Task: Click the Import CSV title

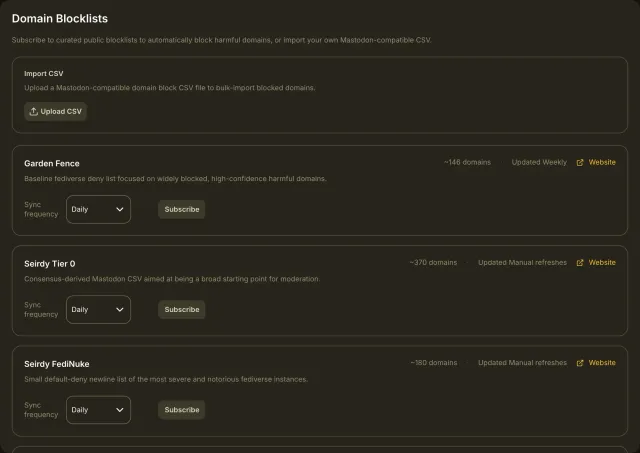Action: (44, 73)
